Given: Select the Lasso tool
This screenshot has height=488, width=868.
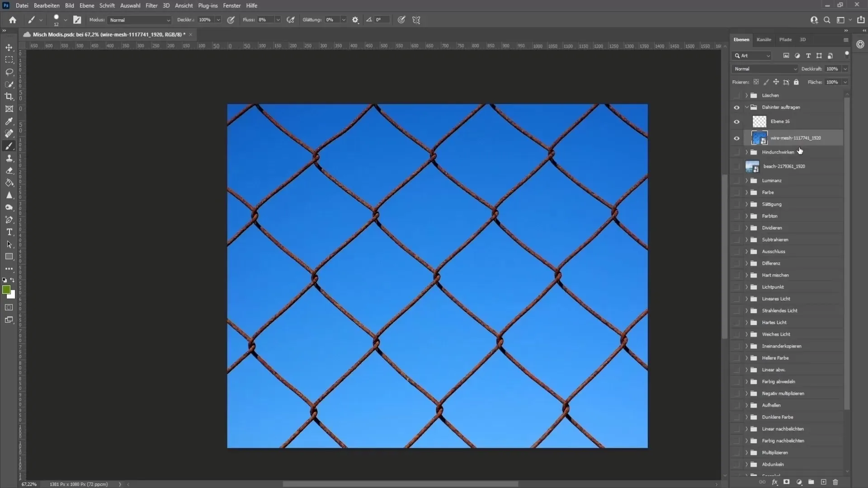Looking at the screenshot, I should [x=9, y=72].
